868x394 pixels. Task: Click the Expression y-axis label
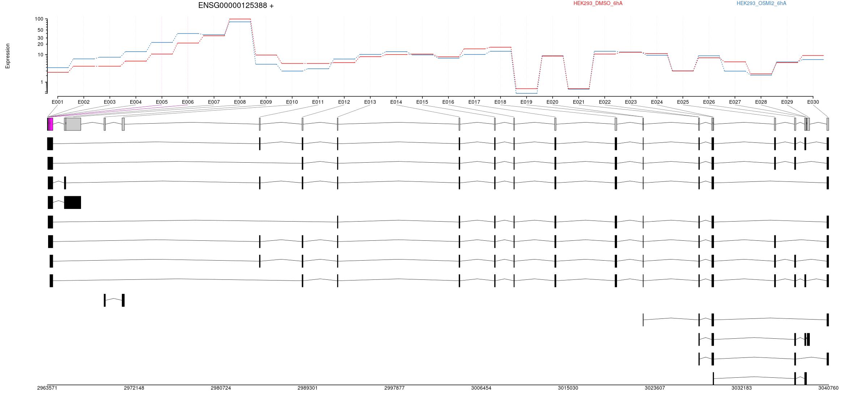[8, 56]
